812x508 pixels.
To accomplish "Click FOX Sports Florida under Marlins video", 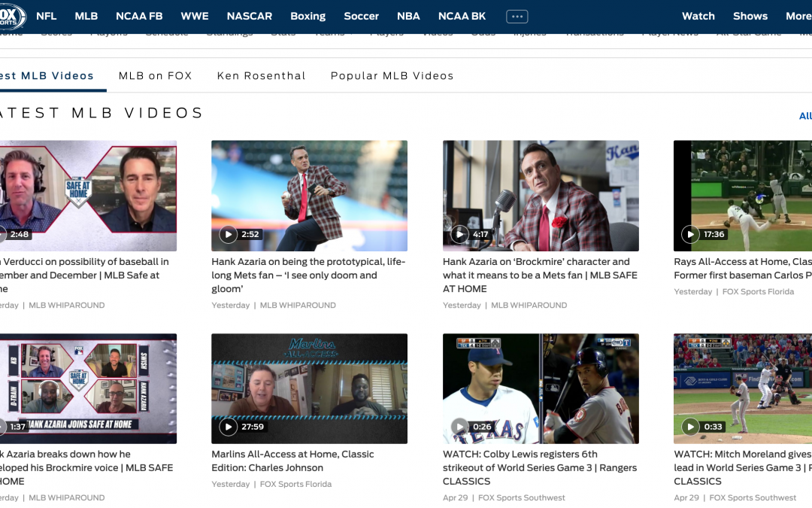I will point(295,484).
